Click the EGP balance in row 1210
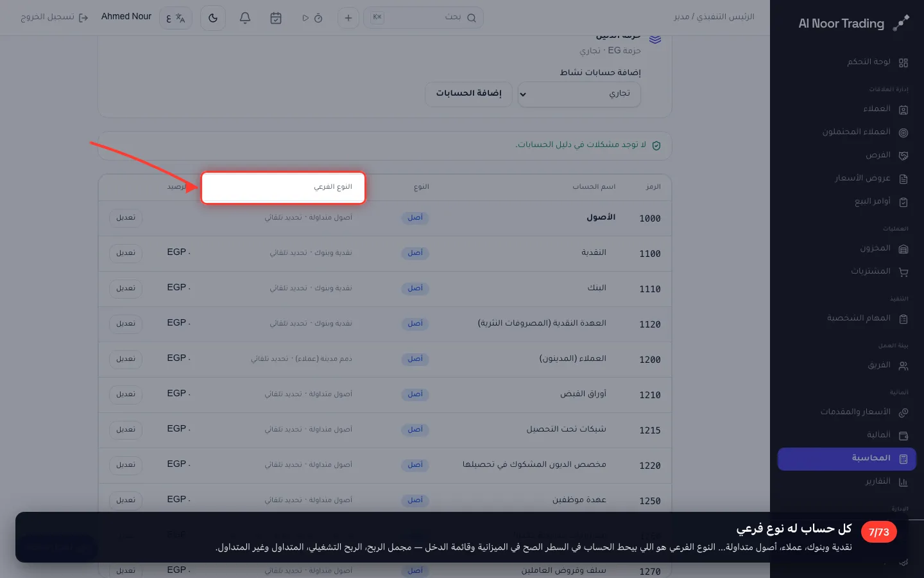Viewport: 924px width, 578px height. click(x=178, y=394)
